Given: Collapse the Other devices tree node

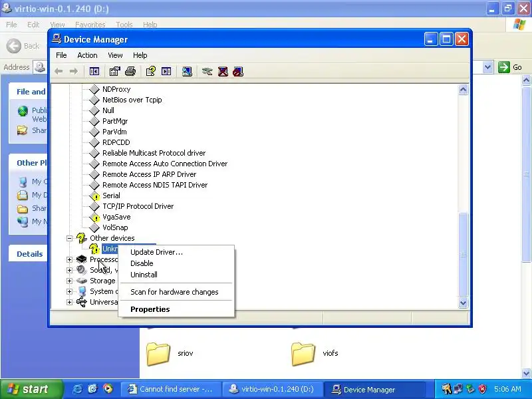Looking at the screenshot, I should click(x=69, y=238).
